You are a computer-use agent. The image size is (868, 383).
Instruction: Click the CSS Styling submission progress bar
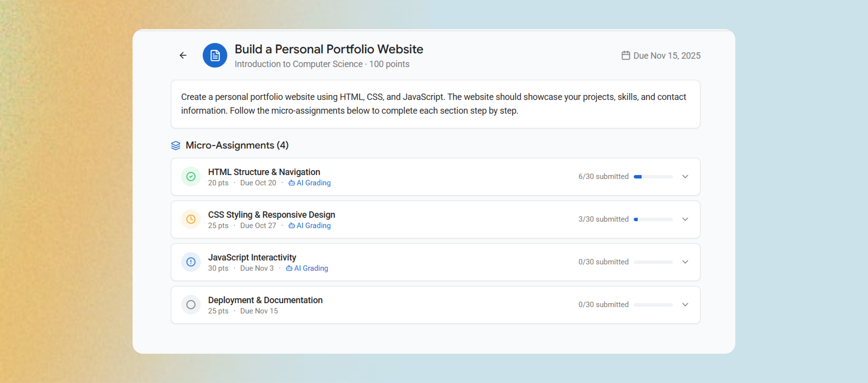click(x=653, y=219)
